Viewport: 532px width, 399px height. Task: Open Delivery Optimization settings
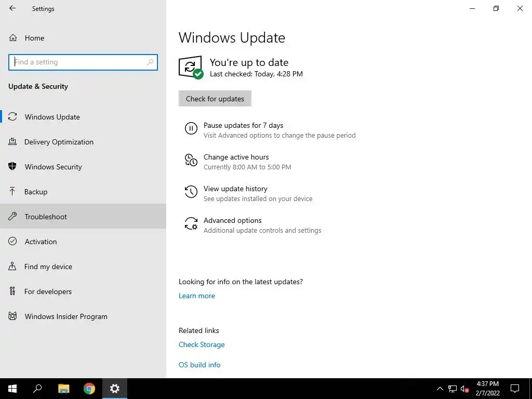pos(83,142)
